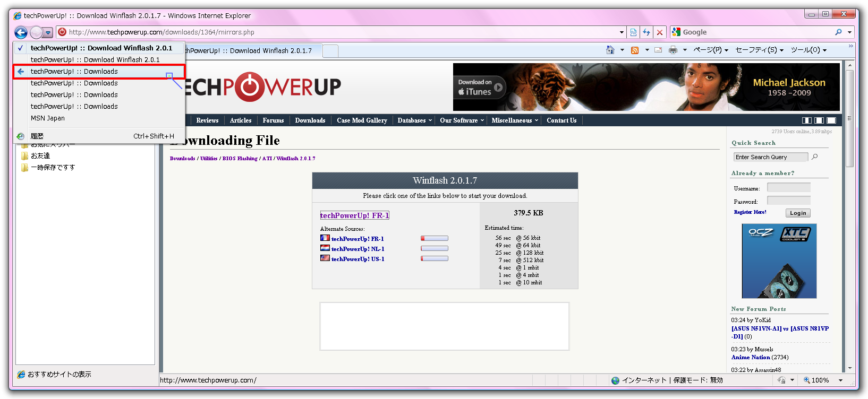Click the Register Here! link
The height and width of the screenshot is (399, 868).
750,212
